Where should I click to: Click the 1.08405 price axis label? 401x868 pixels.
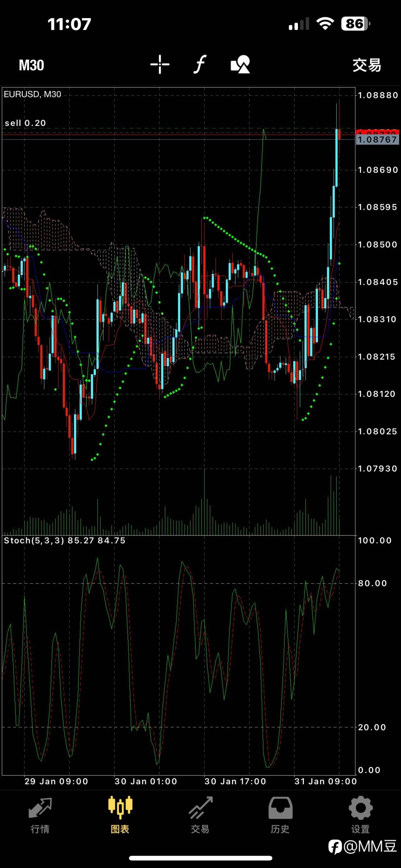(x=378, y=282)
